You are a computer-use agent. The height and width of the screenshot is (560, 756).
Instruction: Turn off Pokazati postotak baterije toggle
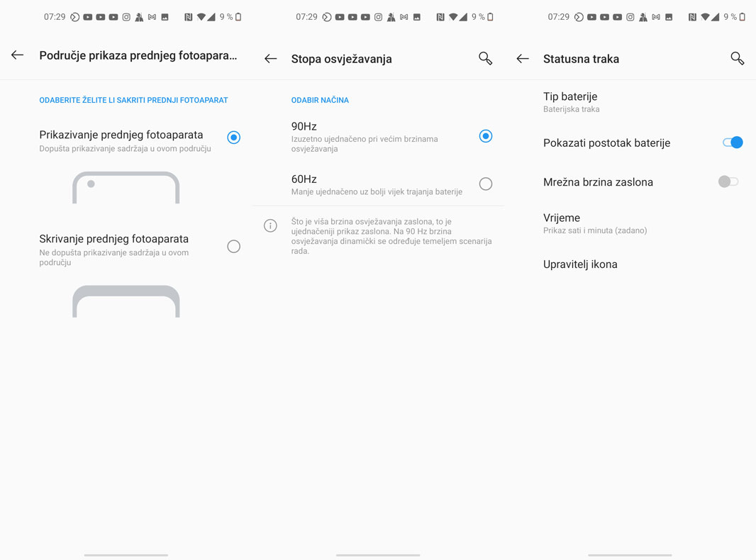(x=733, y=142)
